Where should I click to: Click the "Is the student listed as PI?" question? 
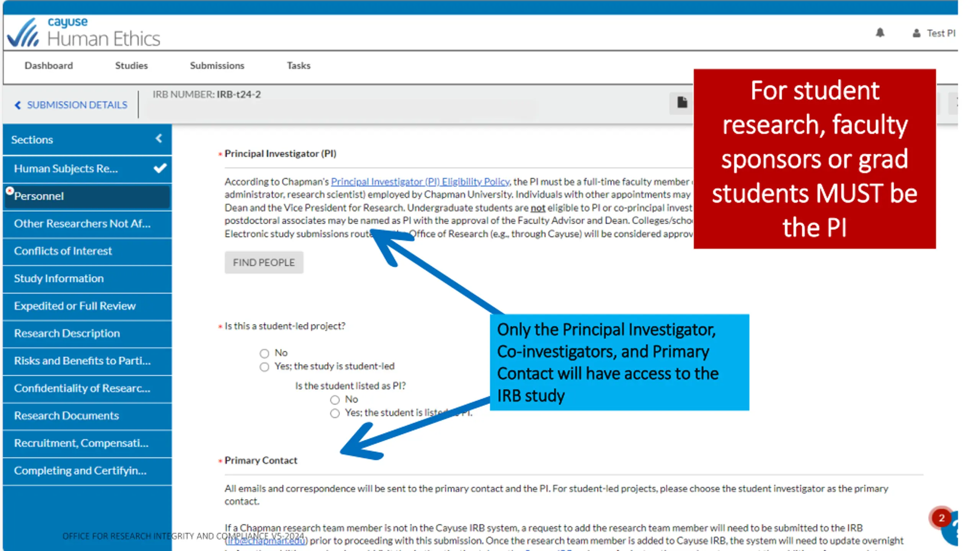point(350,386)
